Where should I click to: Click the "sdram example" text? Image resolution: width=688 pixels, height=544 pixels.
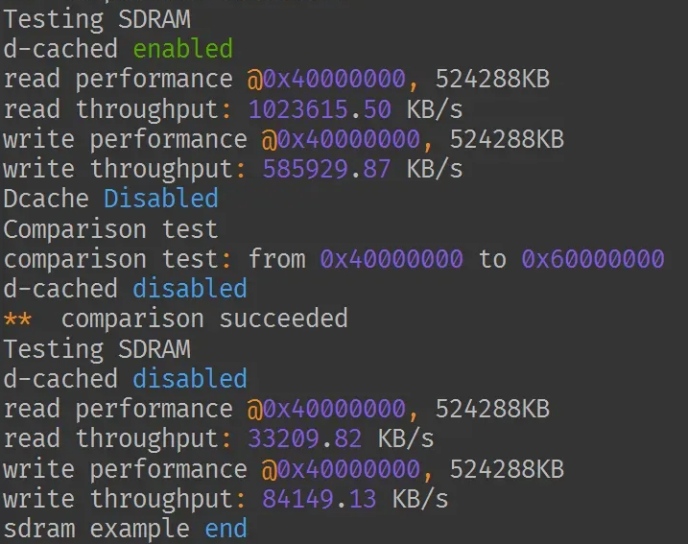tap(96, 529)
